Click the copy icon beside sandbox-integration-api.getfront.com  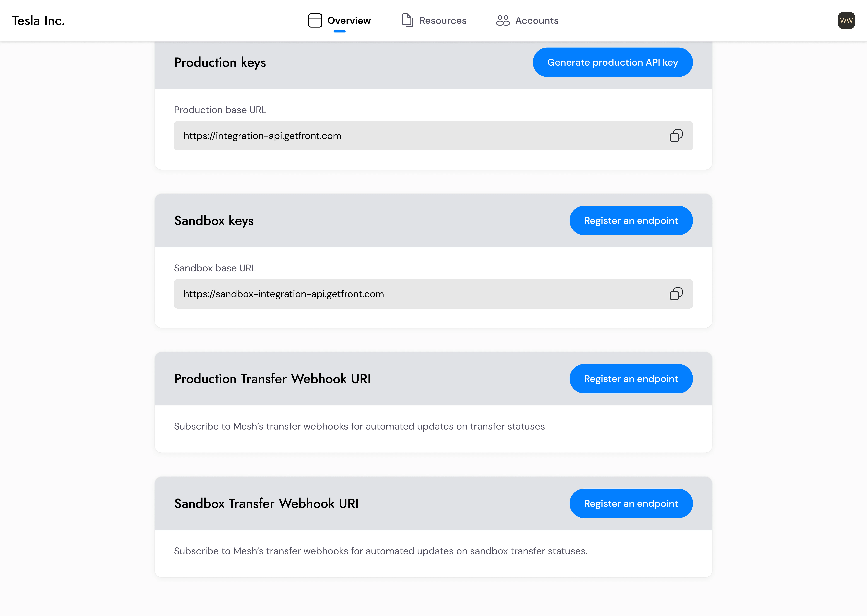click(x=676, y=294)
